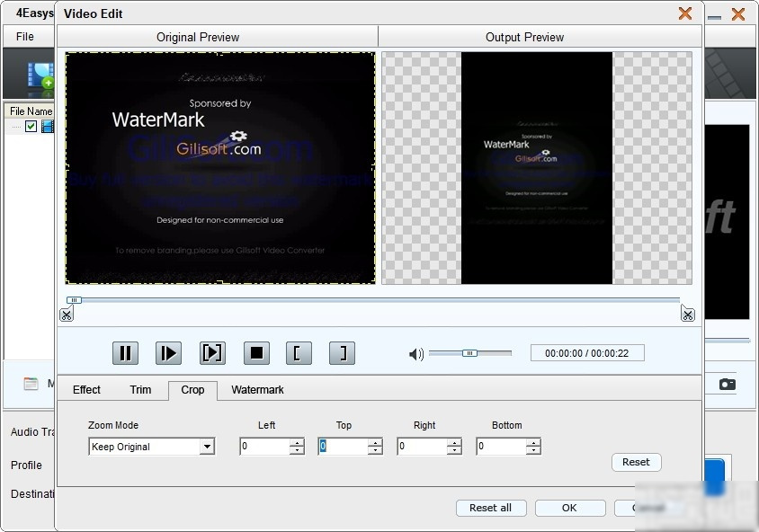The height and width of the screenshot is (532, 759).
Task: Open the File menu in main window
Action: pyautogui.click(x=24, y=36)
